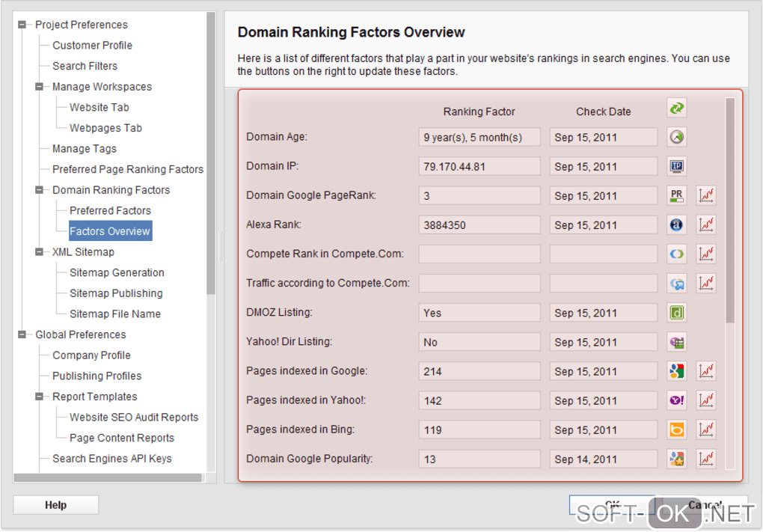The height and width of the screenshot is (532, 763).
Task: Open history chart for Alexa Rank
Action: [706, 225]
